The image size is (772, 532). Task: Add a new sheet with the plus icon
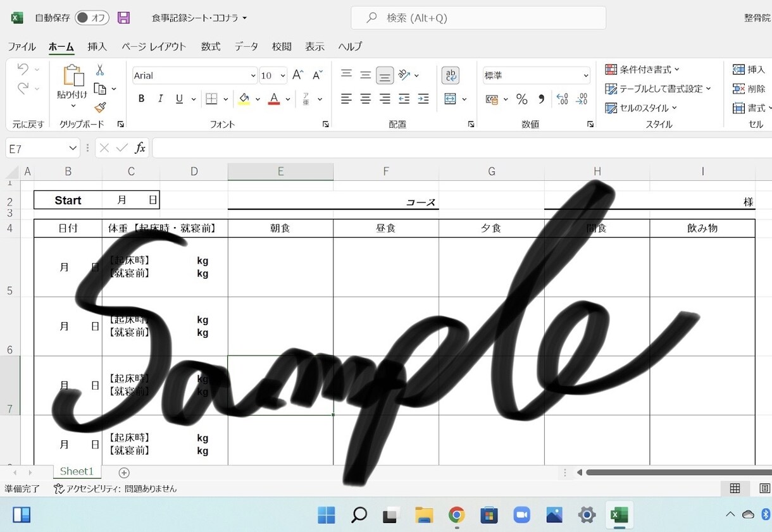tap(124, 473)
